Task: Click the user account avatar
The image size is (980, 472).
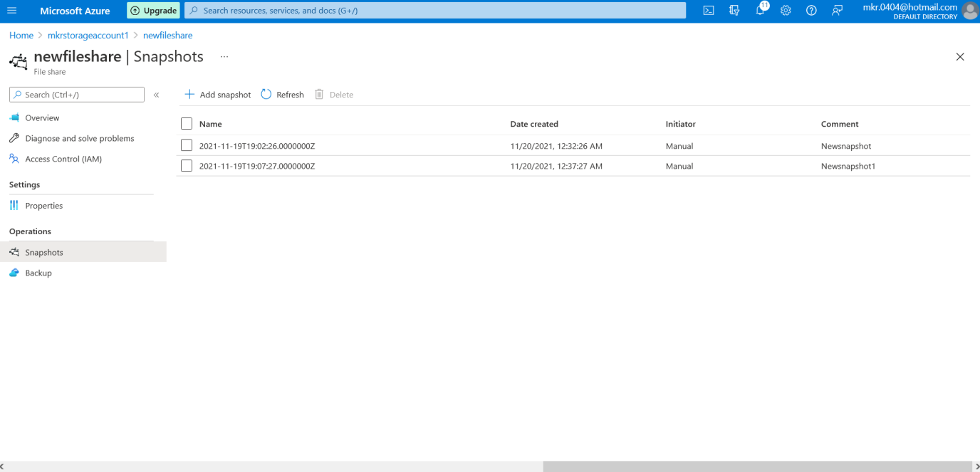Action: [970, 11]
